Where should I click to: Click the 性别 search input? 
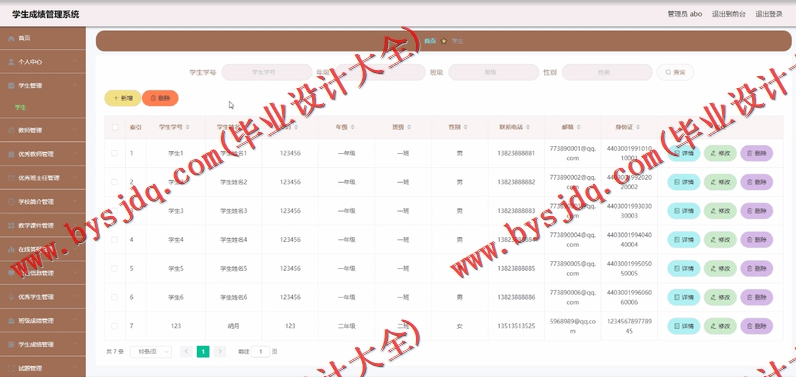[607, 73]
